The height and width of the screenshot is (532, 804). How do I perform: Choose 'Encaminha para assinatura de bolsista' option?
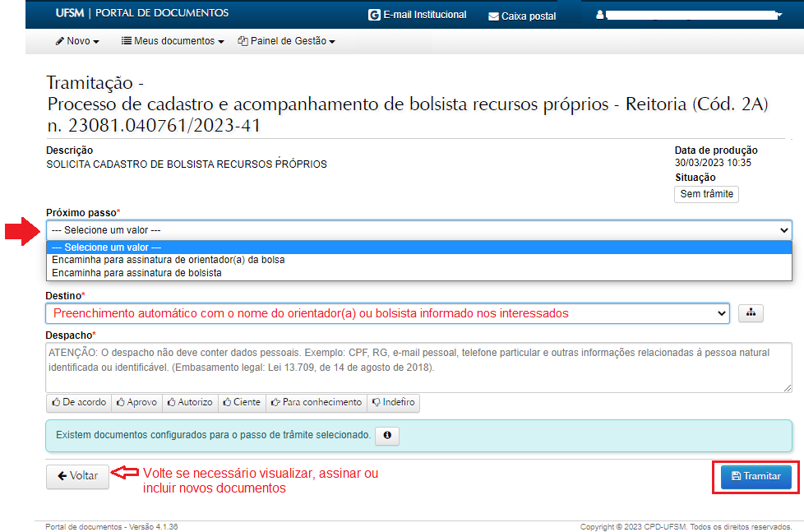click(x=136, y=272)
